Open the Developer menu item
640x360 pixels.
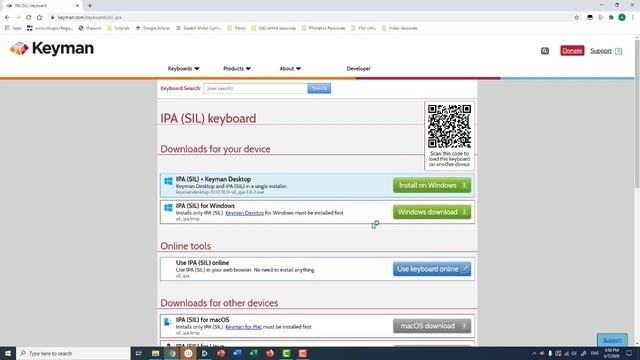coord(358,69)
